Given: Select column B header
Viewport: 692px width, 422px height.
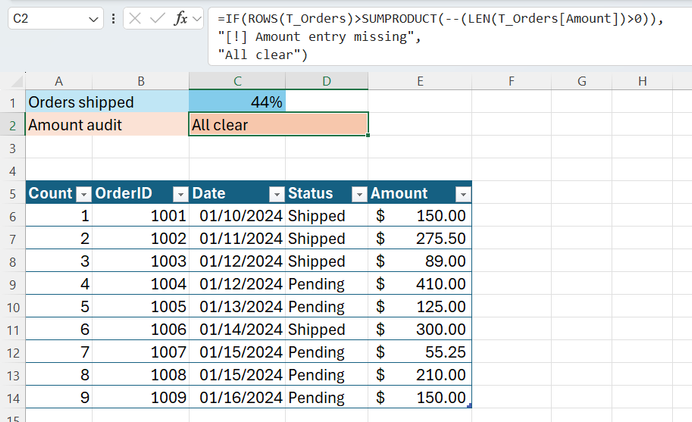Looking at the screenshot, I should (x=141, y=81).
